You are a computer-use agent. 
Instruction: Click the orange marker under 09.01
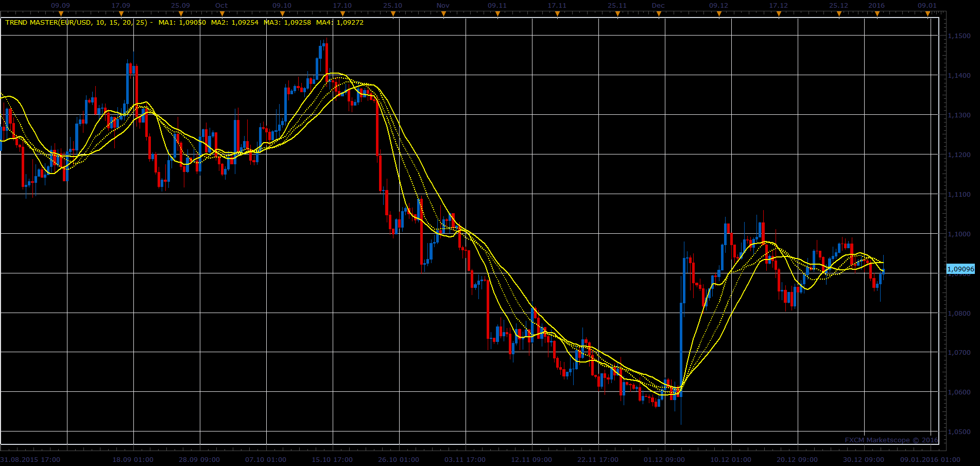pos(927,14)
